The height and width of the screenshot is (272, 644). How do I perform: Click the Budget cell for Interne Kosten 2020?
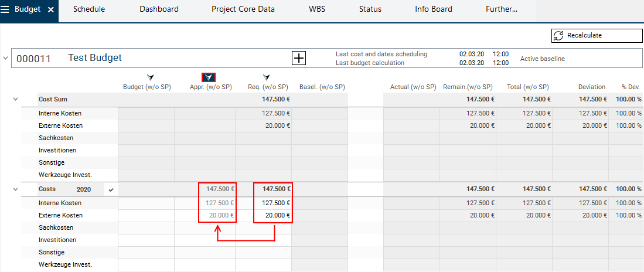(x=146, y=203)
